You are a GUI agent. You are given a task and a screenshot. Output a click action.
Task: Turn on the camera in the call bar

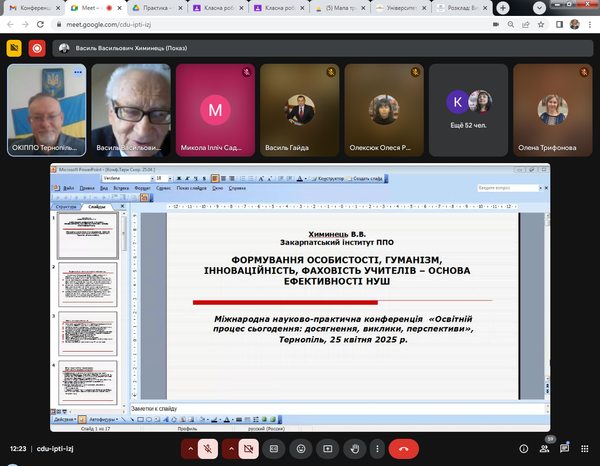pos(250,449)
